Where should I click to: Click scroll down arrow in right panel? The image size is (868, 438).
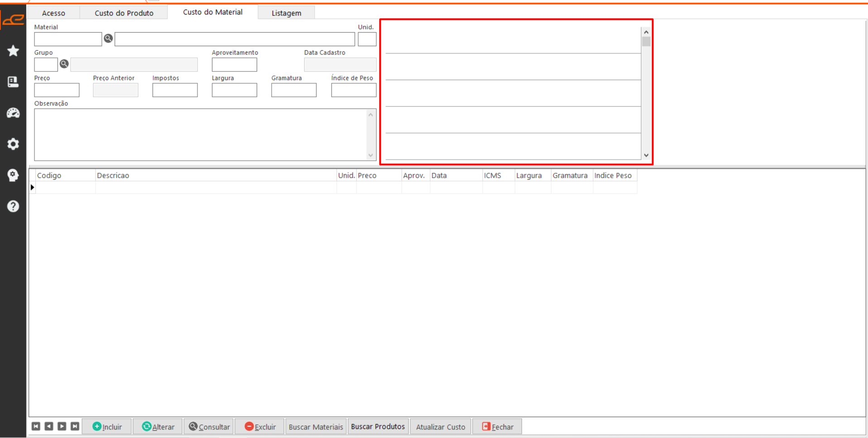click(646, 155)
